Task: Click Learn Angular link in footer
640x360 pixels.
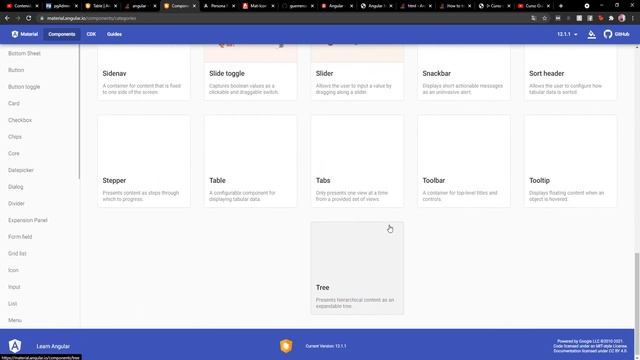Action: click(x=53, y=346)
